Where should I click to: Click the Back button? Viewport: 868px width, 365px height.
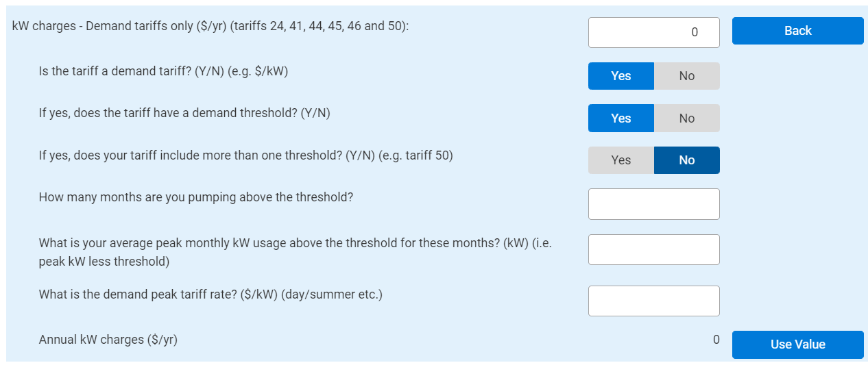(x=797, y=31)
